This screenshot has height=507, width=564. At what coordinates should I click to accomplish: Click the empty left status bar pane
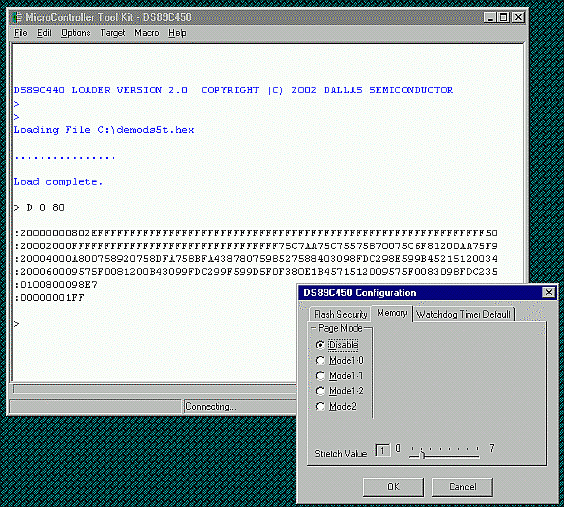click(x=96, y=407)
